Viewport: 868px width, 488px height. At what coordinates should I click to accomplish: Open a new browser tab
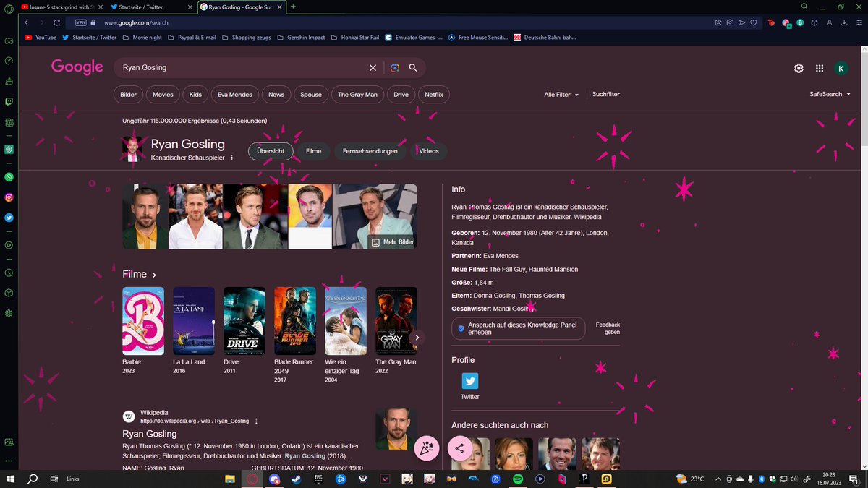click(293, 7)
